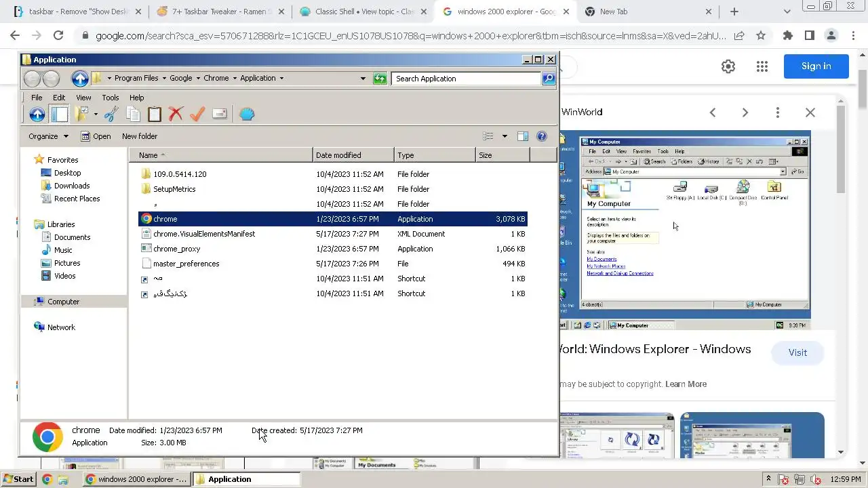Viewport: 868px width, 488px height.
Task: Open folder options toolbar icon
Action: coord(82,115)
